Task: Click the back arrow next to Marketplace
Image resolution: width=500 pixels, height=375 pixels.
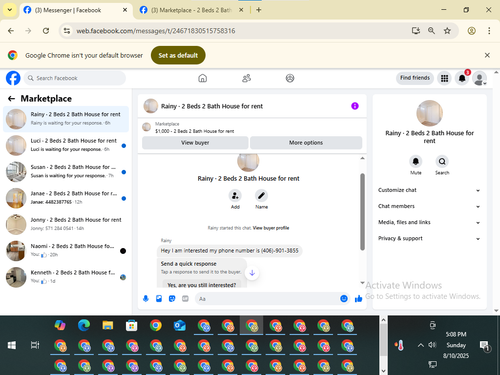Action: click(11, 99)
